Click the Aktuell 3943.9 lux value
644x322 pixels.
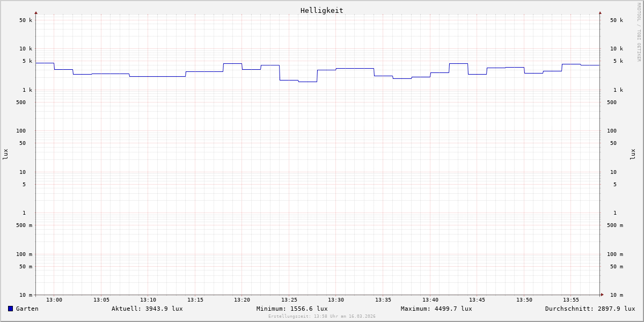point(147,309)
